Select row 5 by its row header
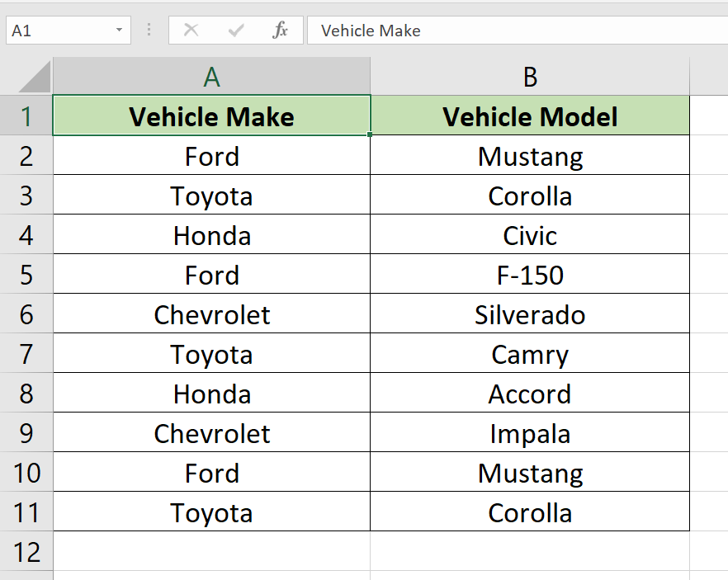 (x=26, y=274)
